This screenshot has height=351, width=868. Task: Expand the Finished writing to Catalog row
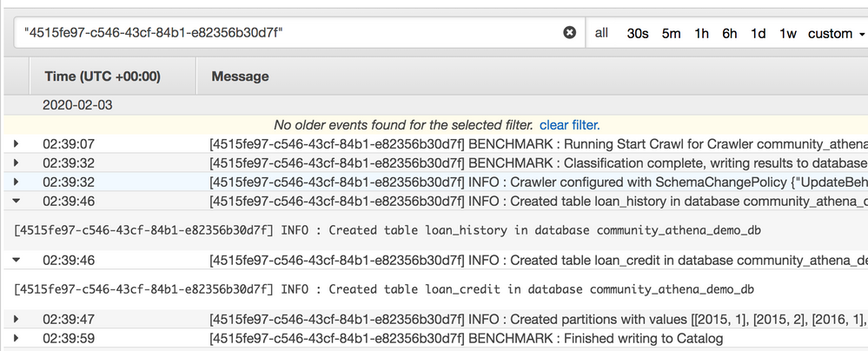click(16, 339)
